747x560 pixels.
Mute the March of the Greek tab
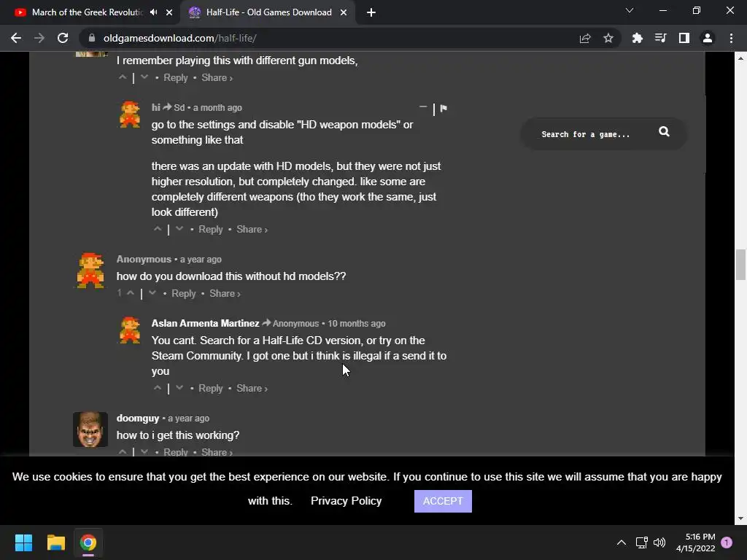point(153,12)
